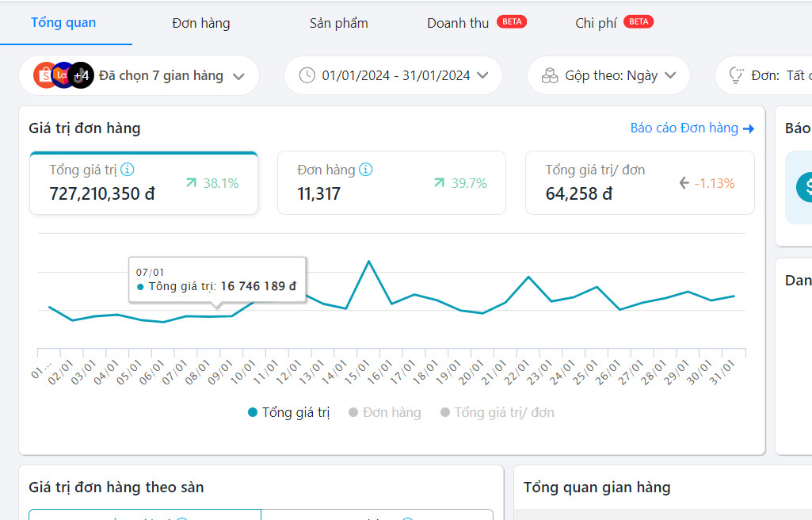The width and height of the screenshot is (812, 520).
Task: Go to the Sản phẩm tab
Action: coord(338,23)
